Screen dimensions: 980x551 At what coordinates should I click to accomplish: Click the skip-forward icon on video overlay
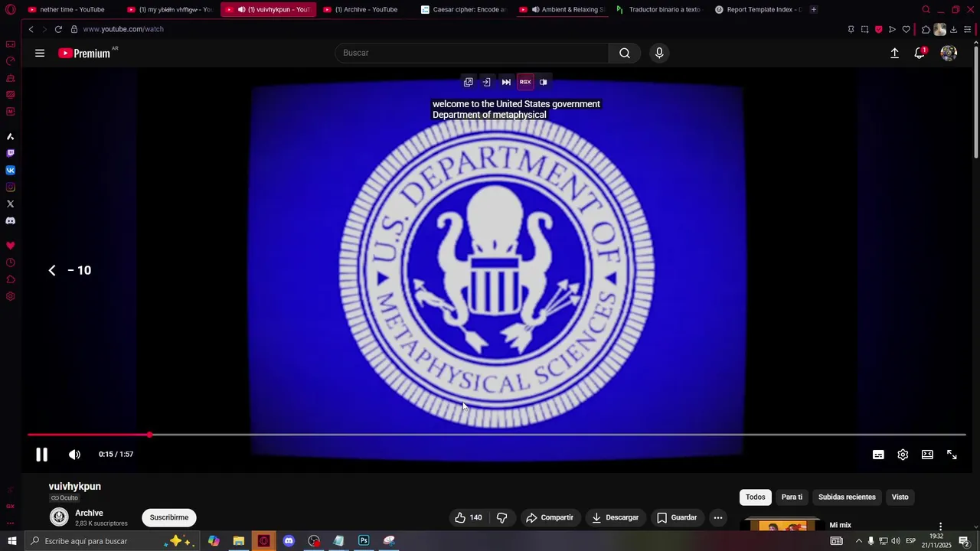[506, 82]
